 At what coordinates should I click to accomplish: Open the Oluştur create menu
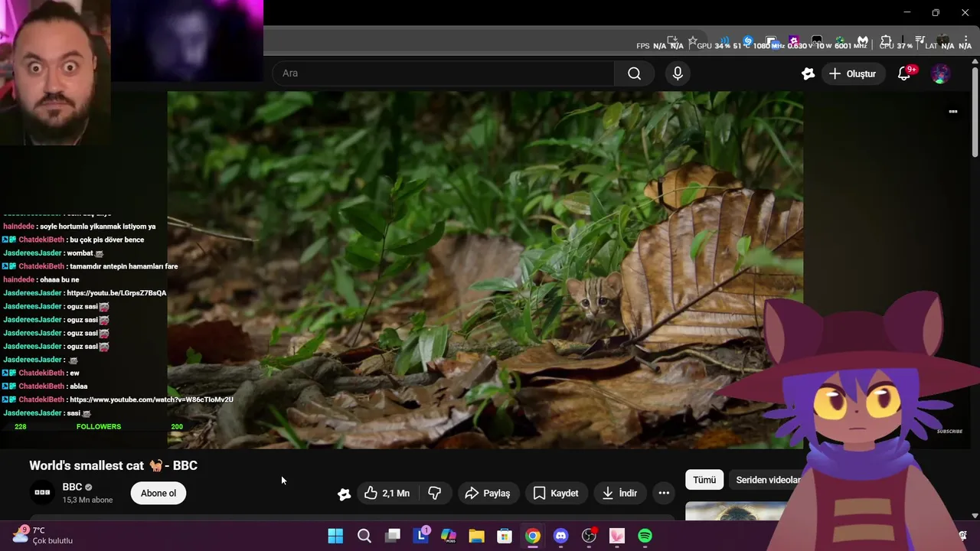[x=853, y=73]
